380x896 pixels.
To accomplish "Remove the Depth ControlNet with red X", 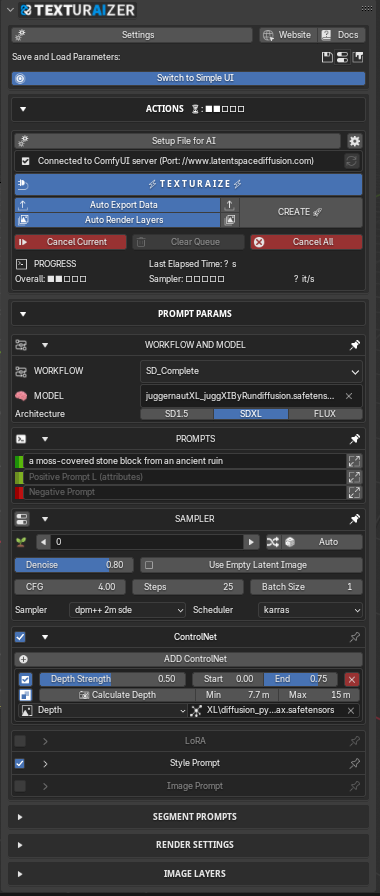I will 352,679.
